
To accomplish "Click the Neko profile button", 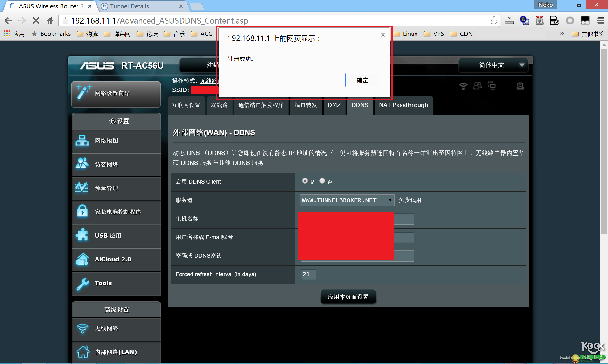I will (x=546, y=5).
